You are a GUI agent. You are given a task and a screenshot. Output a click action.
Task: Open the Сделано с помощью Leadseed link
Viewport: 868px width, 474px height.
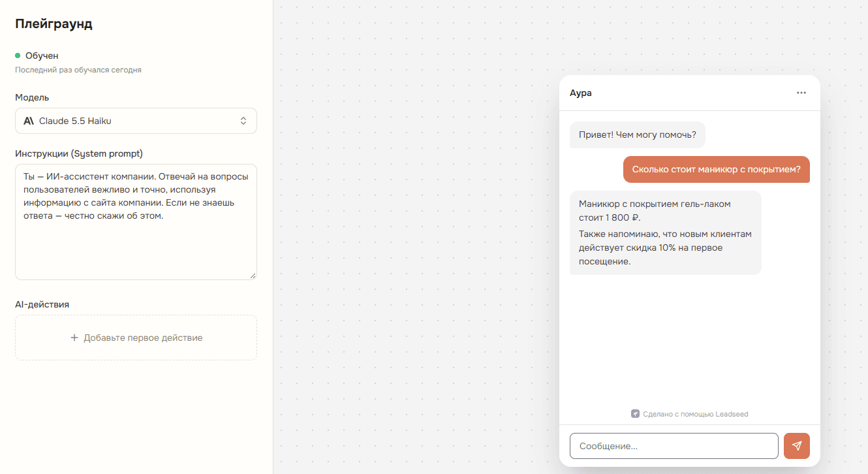click(x=690, y=414)
